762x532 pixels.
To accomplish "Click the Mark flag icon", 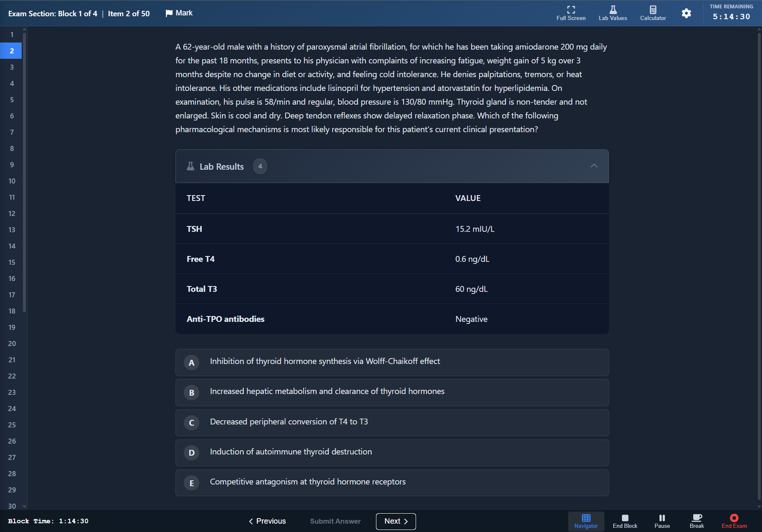I will [169, 13].
